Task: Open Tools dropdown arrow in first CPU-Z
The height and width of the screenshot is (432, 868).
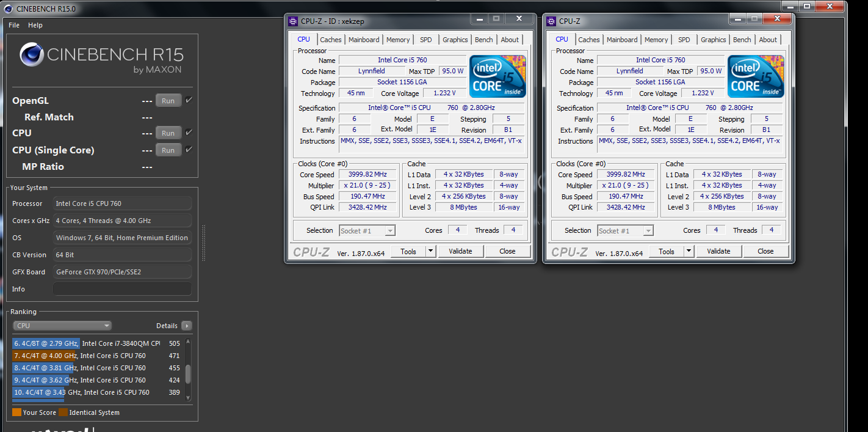Action: point(430,251)
